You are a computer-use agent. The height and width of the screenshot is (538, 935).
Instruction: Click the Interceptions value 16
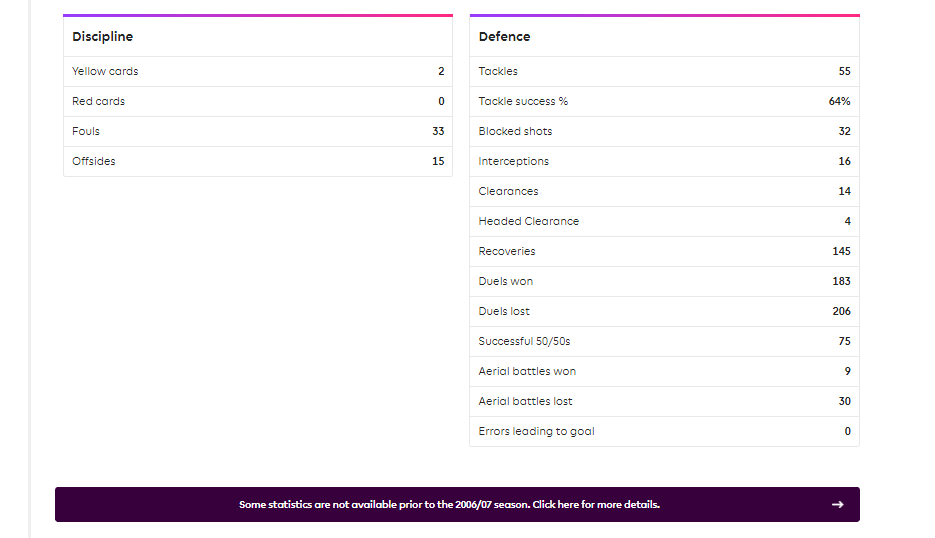(x=844, y=161)
